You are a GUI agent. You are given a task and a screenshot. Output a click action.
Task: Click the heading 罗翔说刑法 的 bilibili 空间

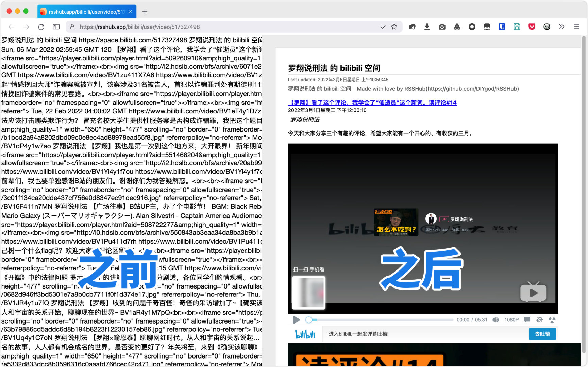click(334, 68)
